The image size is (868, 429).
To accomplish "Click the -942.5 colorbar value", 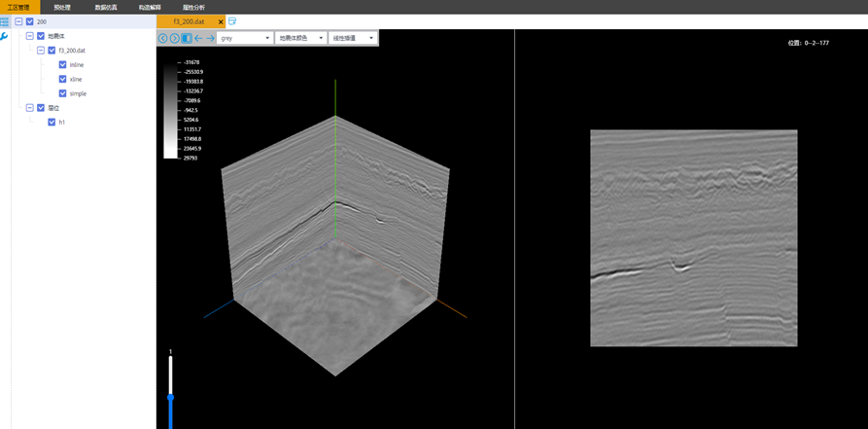I will [191, 110].
